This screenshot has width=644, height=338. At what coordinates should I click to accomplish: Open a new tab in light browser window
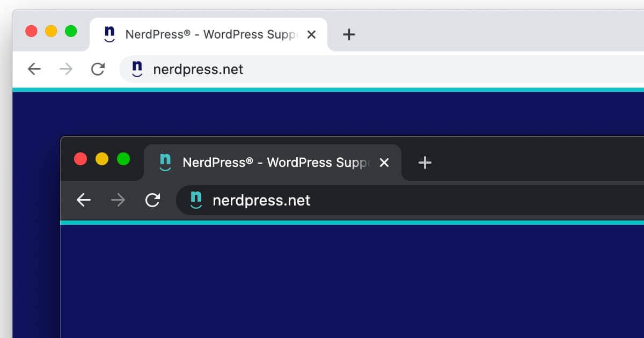point(349,35)
